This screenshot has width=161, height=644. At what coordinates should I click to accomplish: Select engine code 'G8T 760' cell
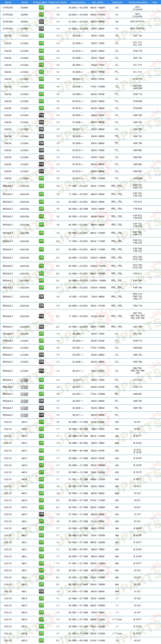coord(138,327)
